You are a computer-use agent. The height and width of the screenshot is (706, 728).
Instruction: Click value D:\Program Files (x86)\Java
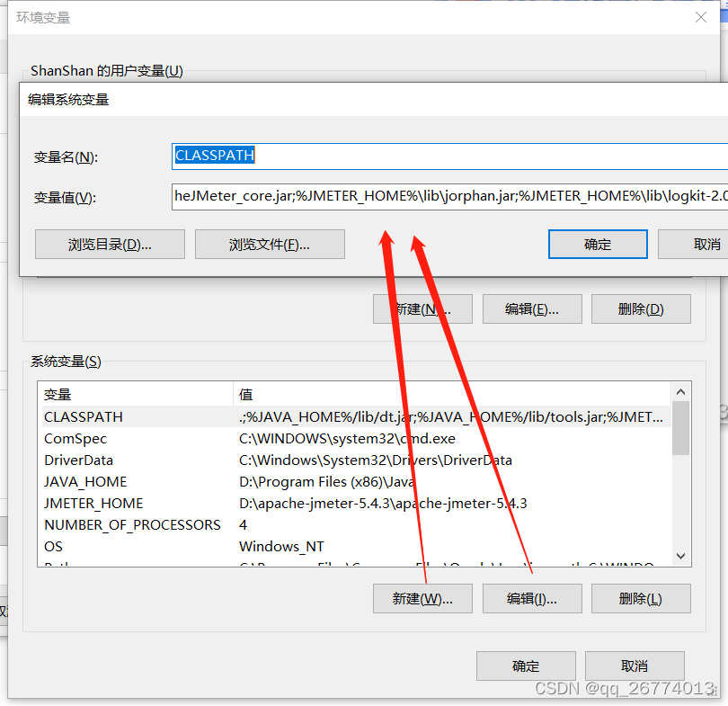coord(326,482)
